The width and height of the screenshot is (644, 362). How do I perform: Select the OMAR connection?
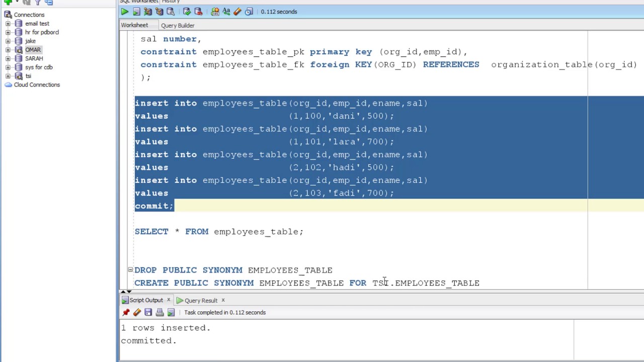coord(33,50)
